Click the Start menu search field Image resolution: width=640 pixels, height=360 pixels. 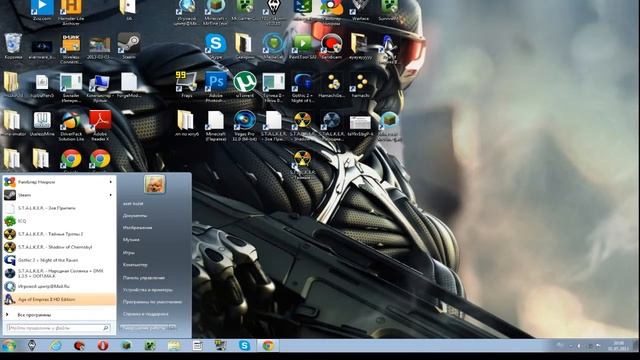coord(59,328)
